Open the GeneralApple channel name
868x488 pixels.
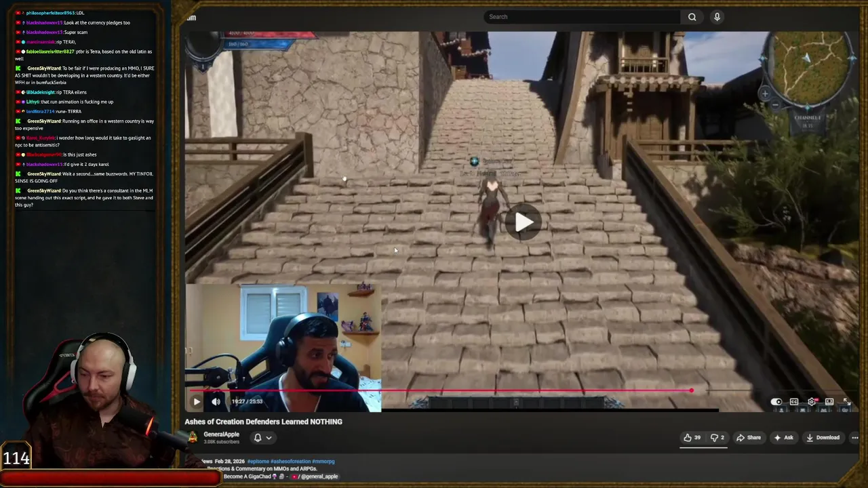[x=221, y=434]
